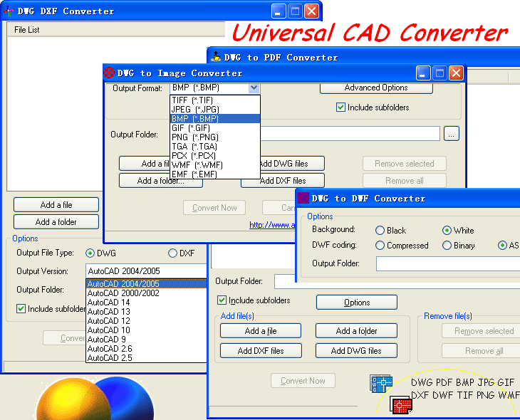Open Advanced Options in Image Converter
The image size is (520, 420).
pos(376,88)
